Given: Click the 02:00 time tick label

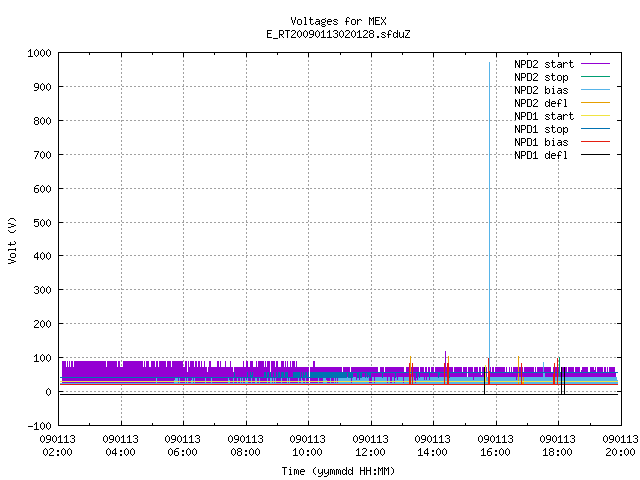Looking at the screenshot, I should 58,452.
